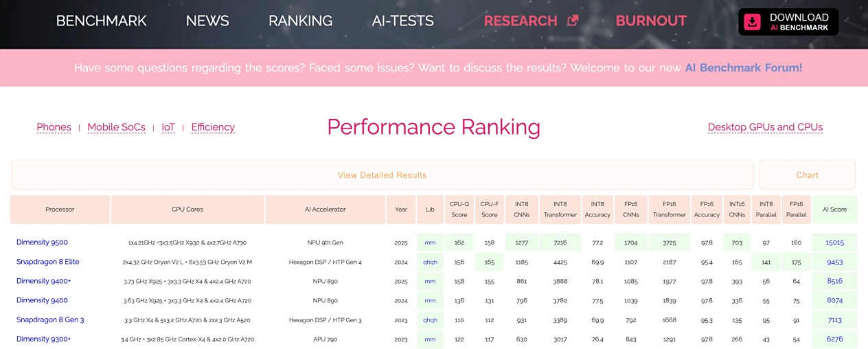Open the Benchmark menu item
This screenshot has height=349, width=868.
pyautogui.click(x=101, y=21)
